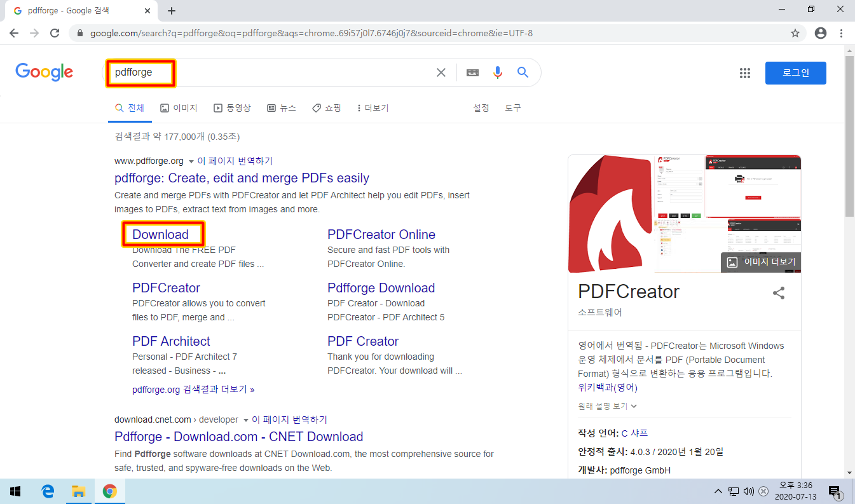Click the address bar URL

pyautogui.click(x=311, y=33)
